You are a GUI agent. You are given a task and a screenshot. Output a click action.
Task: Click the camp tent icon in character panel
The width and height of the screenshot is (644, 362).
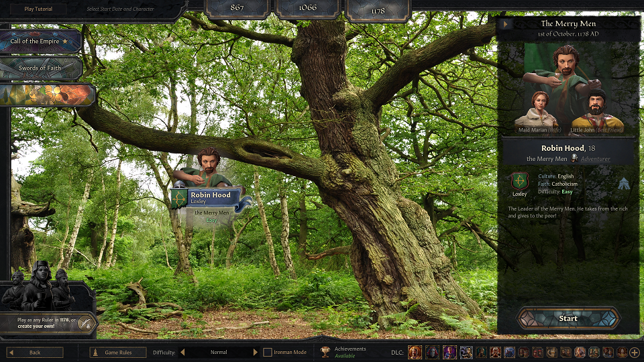coord(623,184)
